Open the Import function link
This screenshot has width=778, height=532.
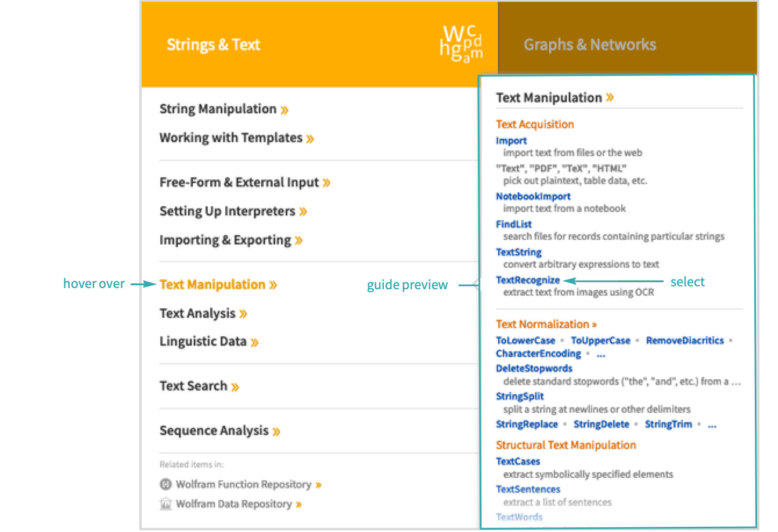coord(511,141)
